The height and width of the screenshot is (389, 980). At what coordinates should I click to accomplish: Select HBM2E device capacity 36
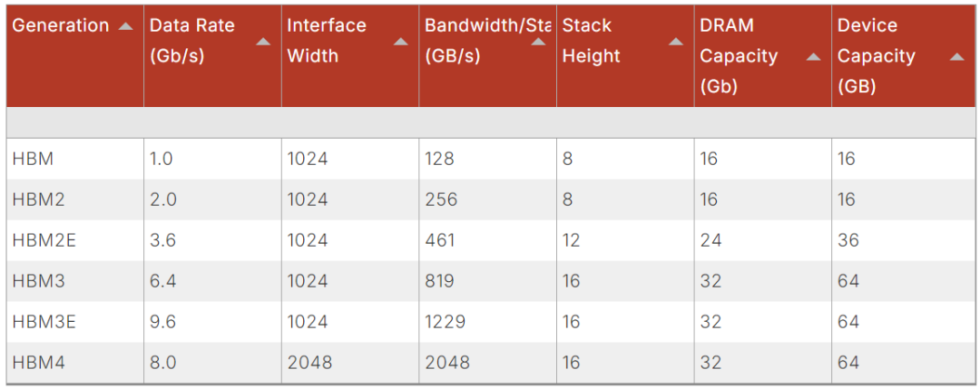[848, 240]
